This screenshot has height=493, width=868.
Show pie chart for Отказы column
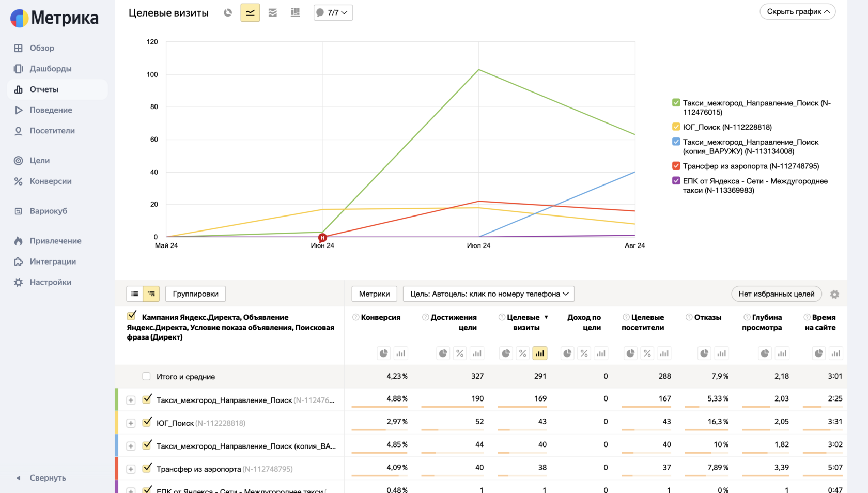pos(704,353)
